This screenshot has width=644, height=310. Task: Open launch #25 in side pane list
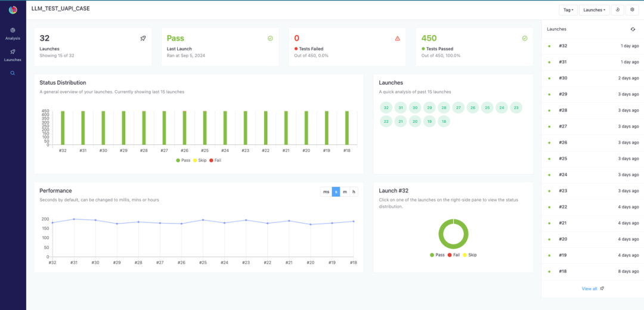[593, 159]
